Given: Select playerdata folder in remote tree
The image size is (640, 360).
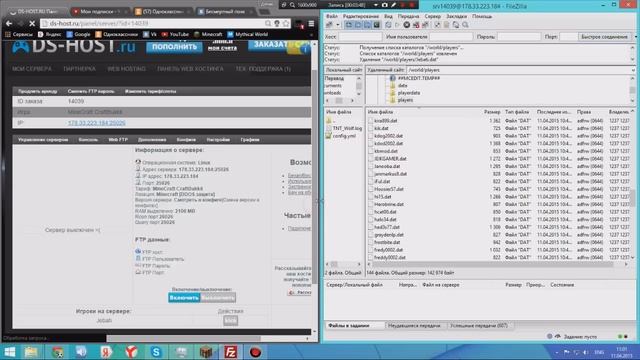Looking at the screenshot, I should point(409,93).
